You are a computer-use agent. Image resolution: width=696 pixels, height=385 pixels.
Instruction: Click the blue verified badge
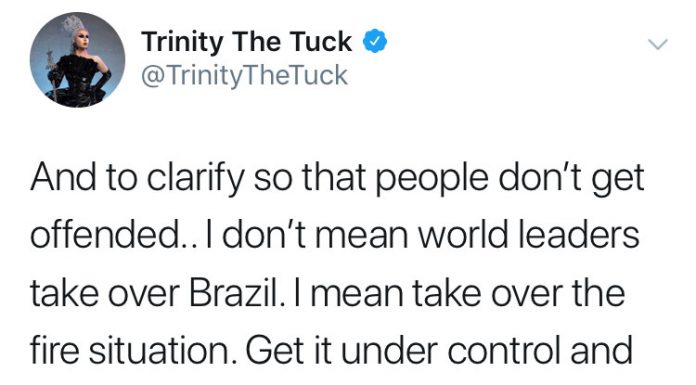(375, 41)
